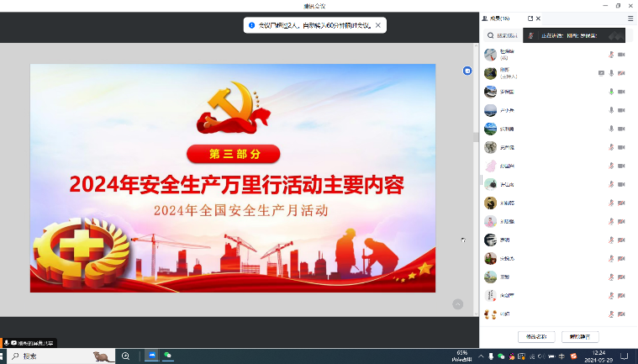The width and height of the screenshot is (638, 364).
Task: Click the member search field
Action: pyautogui.click(x=504, y=35)
